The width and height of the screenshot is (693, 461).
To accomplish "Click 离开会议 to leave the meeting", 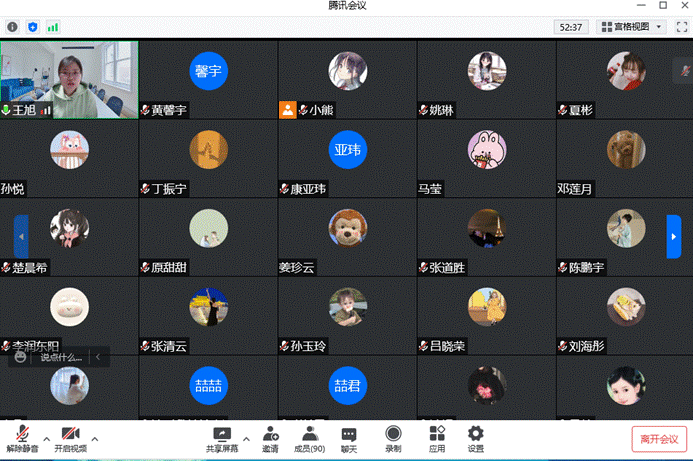I will coord(659,439).
